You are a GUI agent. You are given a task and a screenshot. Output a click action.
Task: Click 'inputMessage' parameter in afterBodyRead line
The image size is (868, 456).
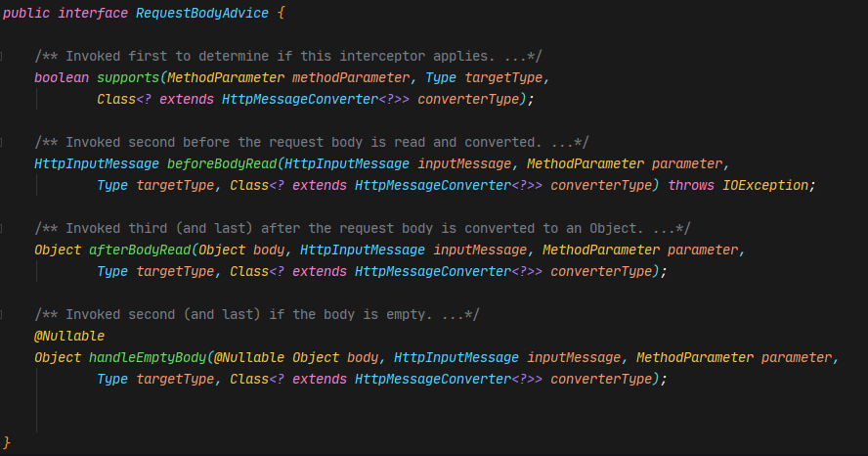point(480,251)
